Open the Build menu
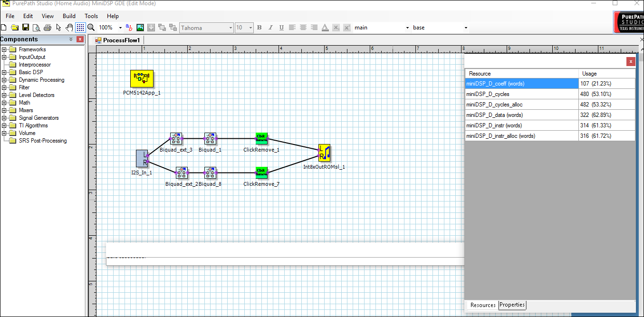Screen dimensions: 644x317 pyautogui.click(x=69, y=16)
